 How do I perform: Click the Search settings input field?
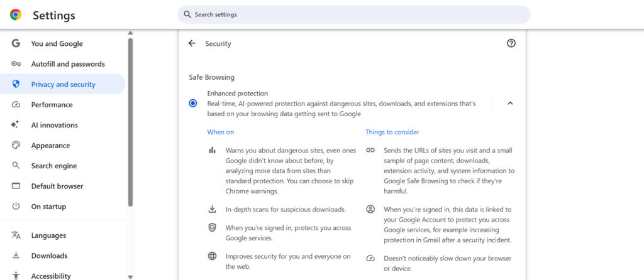353,14
